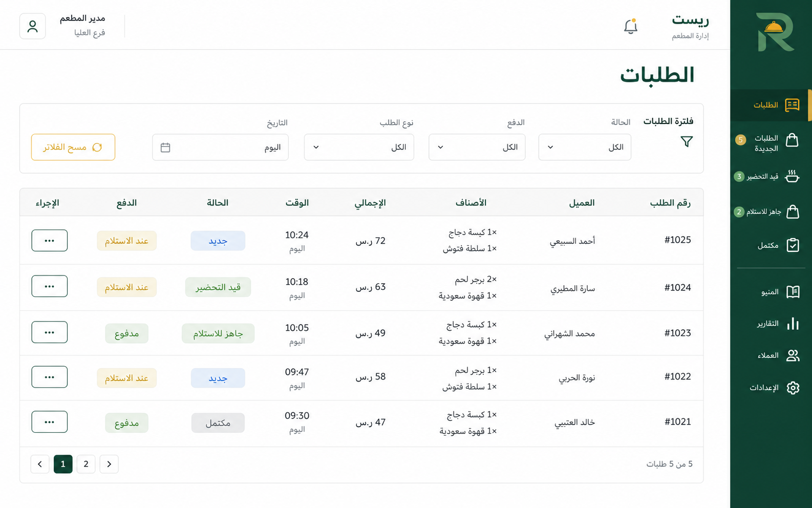The width and height of the screenshot is (812, 508).
Task: Open actions menu for order #1025
Action: pyautogui.click(x=50, y=241)
